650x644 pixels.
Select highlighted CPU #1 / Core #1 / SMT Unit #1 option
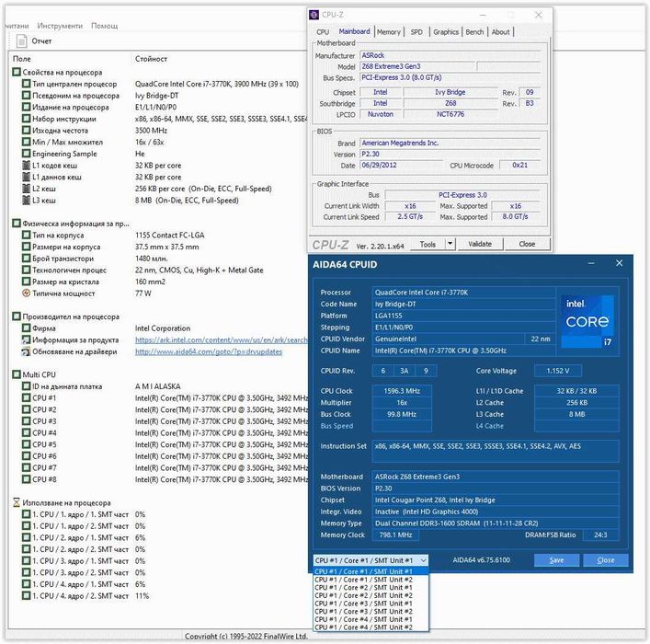tap(371, 571)
